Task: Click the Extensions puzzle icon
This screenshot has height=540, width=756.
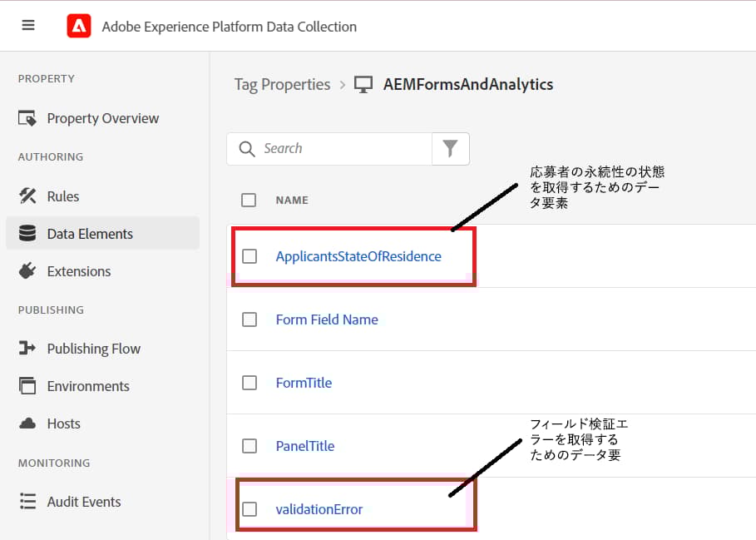Action: click(x=25, y=271)
